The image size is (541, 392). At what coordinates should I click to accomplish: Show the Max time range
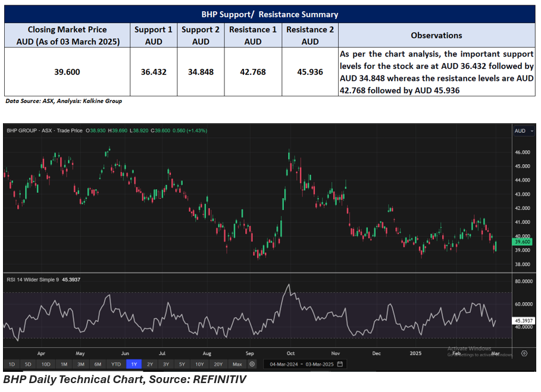click(x=237, y=364)
